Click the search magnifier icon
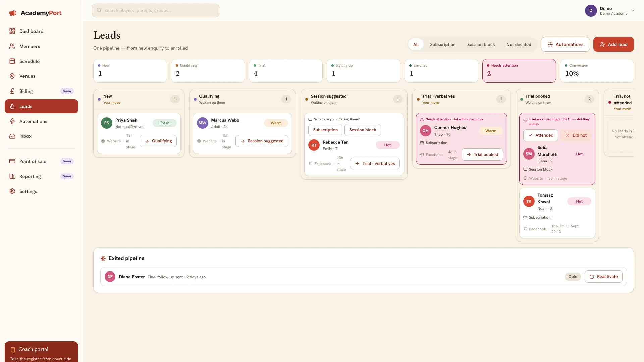The width and height of the screenshot is (644, 362). coord(99,10)
